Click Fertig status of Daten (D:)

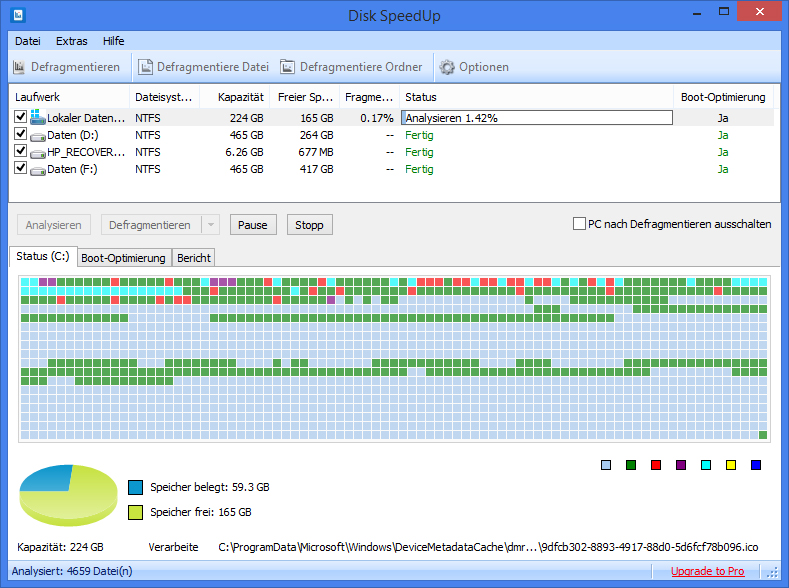click(419, 135)
